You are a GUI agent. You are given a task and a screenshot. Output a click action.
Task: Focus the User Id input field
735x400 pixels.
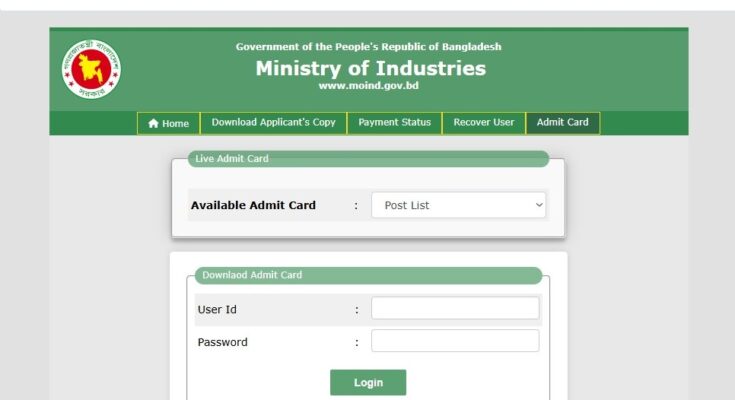455,309
